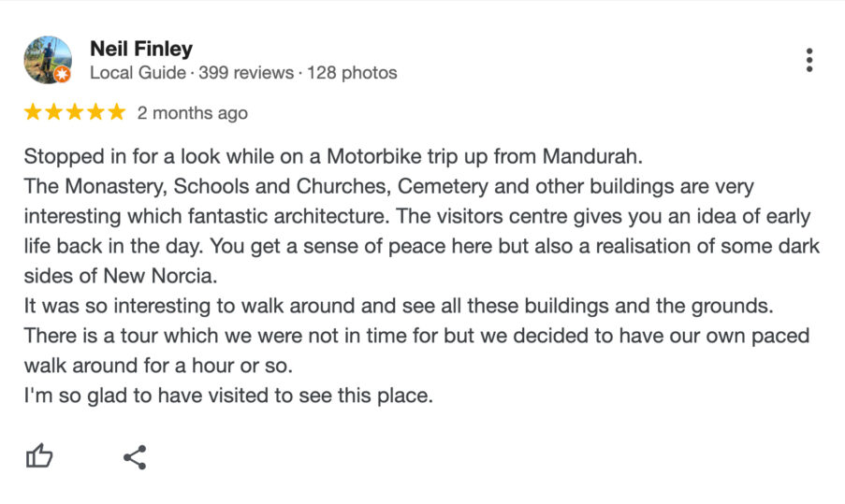View the reviewer's 399 reviews
This screenshot has height=504, width=845.
point(246,73)
